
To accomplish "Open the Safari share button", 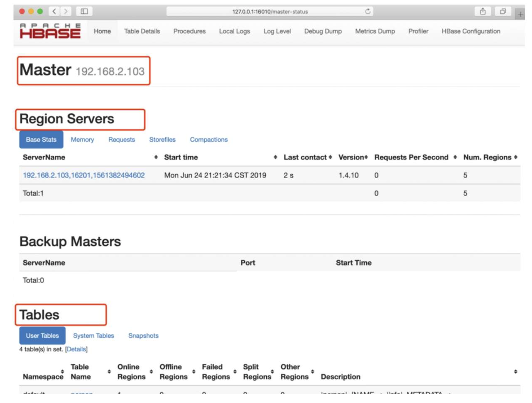I will click(x=483, y=11).
